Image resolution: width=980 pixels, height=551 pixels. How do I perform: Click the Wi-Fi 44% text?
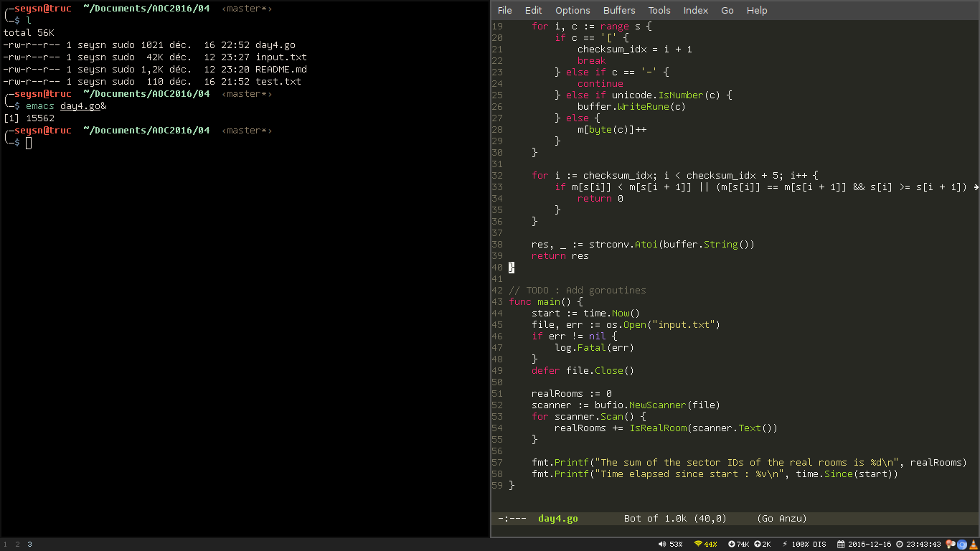click(x=710, y=545)
